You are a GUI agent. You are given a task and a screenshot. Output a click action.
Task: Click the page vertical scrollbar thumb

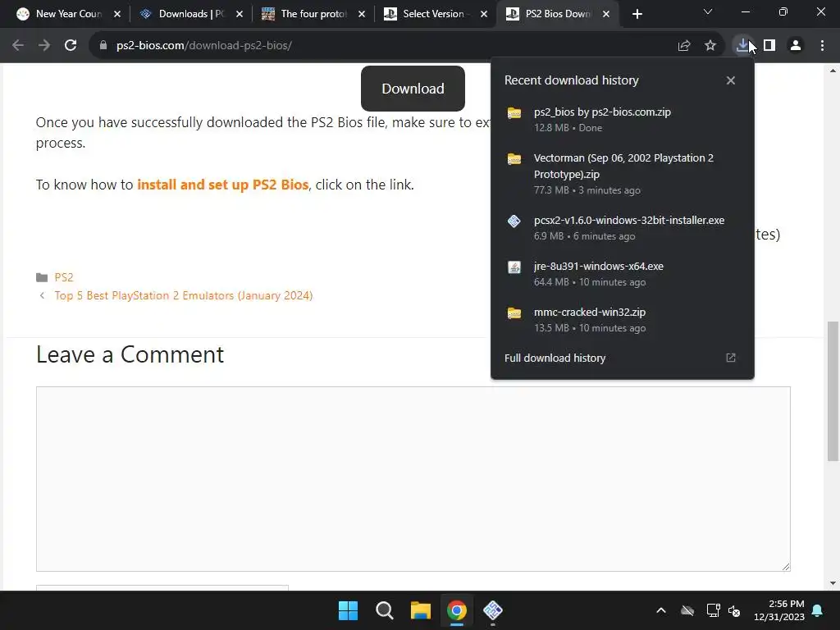point(833,391)
